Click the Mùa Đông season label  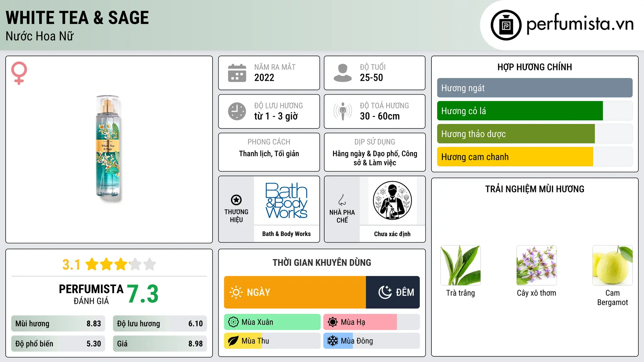357,341
